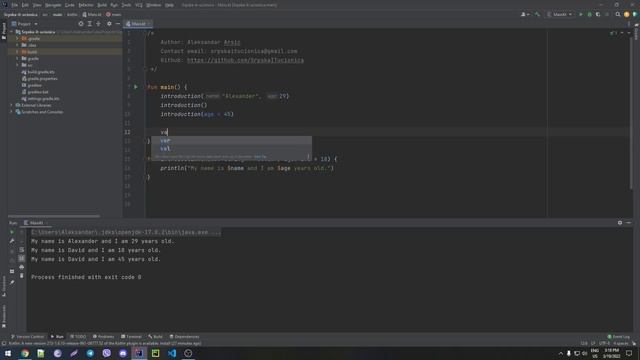Viewport: 640px width, 360px height.
Task: Open Visual Studio Code from taskbar
Action: point(172,353)
